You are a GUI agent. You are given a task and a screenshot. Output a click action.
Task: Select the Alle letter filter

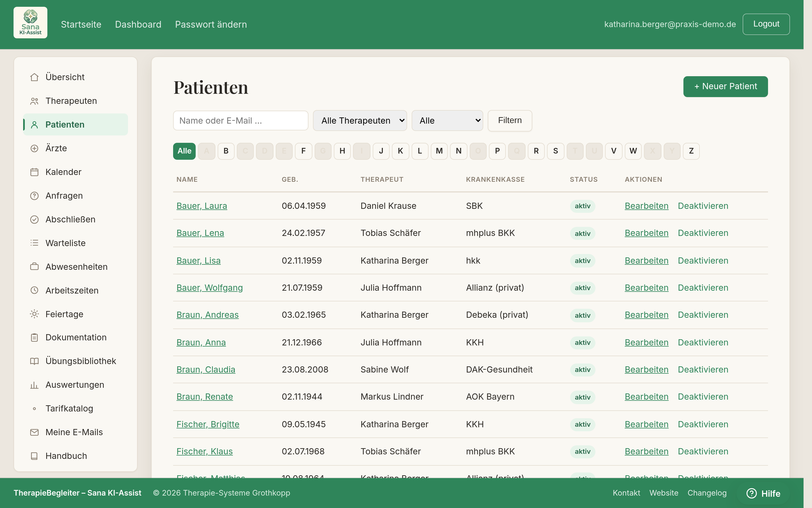pos(184,151)
